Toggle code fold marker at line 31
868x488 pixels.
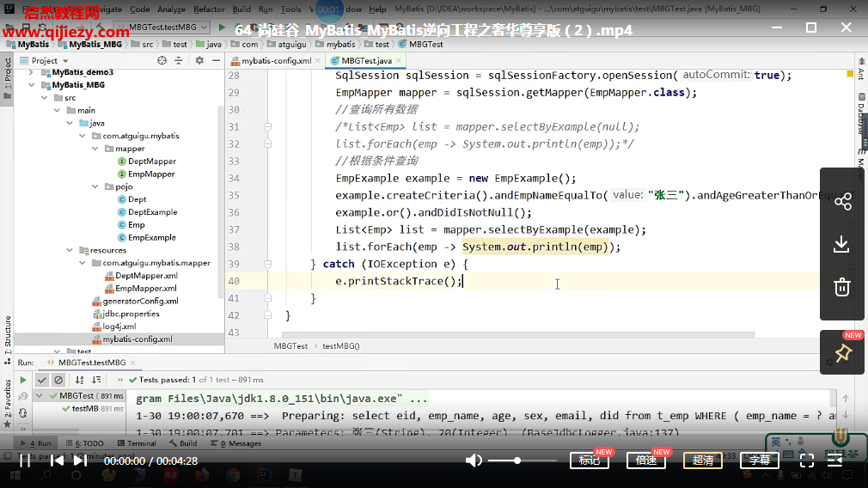point(268,126)
